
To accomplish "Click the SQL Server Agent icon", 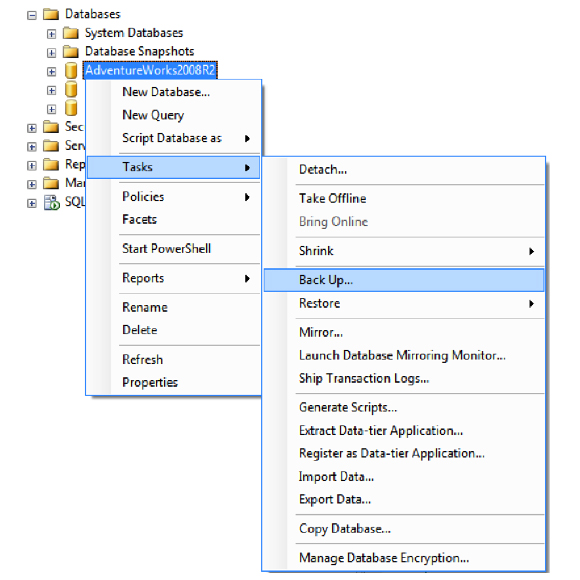I will pos(51,202).
